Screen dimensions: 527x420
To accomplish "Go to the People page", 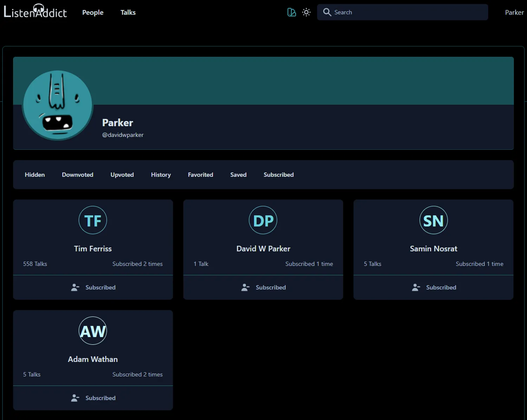I will coord(93,12).
